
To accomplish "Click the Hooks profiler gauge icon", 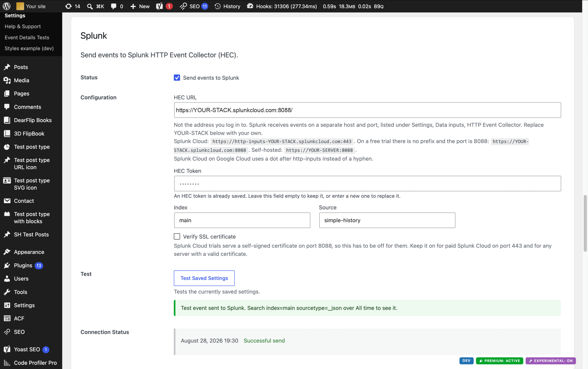I will coord(250,6).
